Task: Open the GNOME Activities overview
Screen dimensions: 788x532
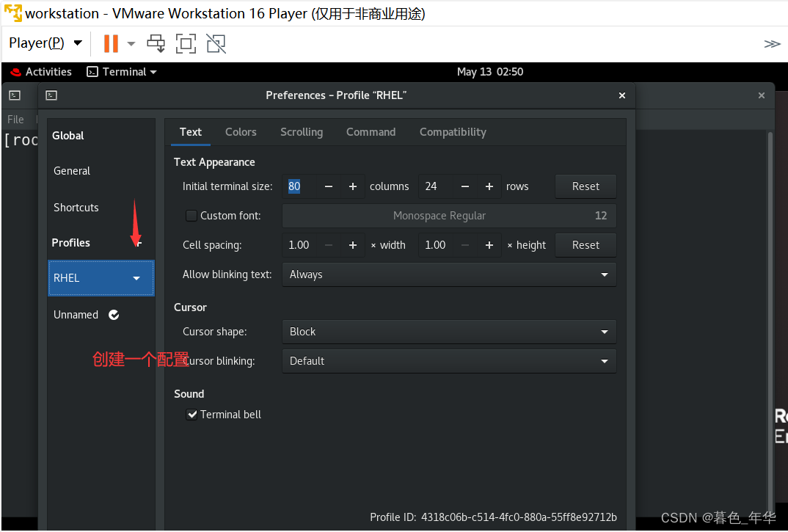Action: pyautogui.click(x=41, y=72)
